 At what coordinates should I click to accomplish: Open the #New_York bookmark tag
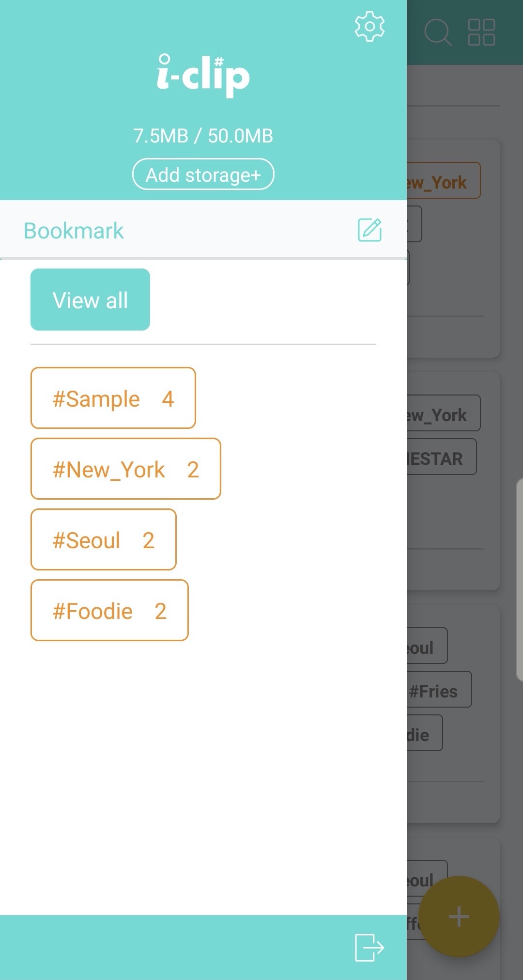pos(126,469)
